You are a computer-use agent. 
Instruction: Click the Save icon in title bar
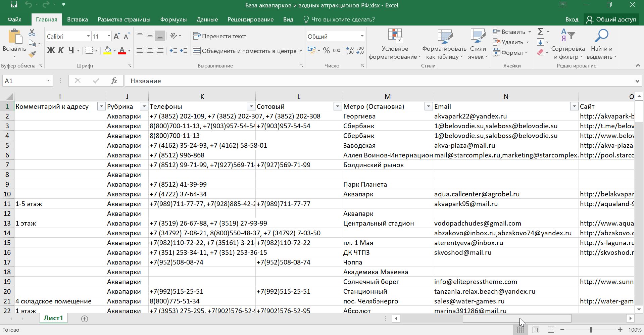(14, 5)
